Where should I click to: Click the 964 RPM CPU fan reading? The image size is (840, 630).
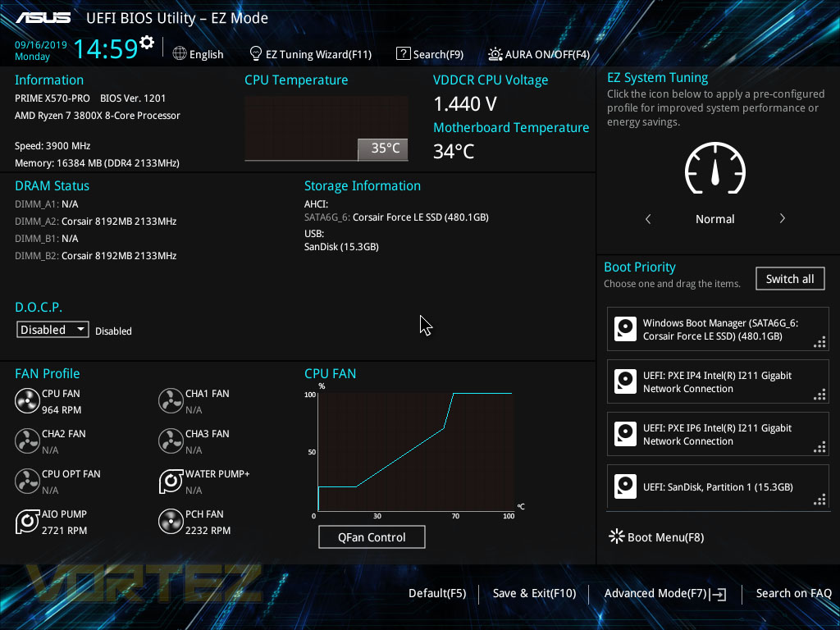62,410
